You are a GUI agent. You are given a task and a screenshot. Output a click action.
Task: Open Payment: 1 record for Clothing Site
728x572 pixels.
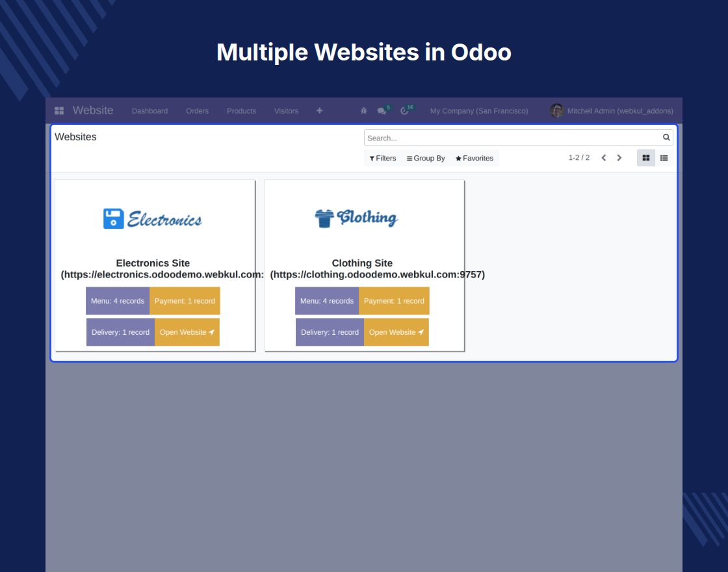coord(394,301)
